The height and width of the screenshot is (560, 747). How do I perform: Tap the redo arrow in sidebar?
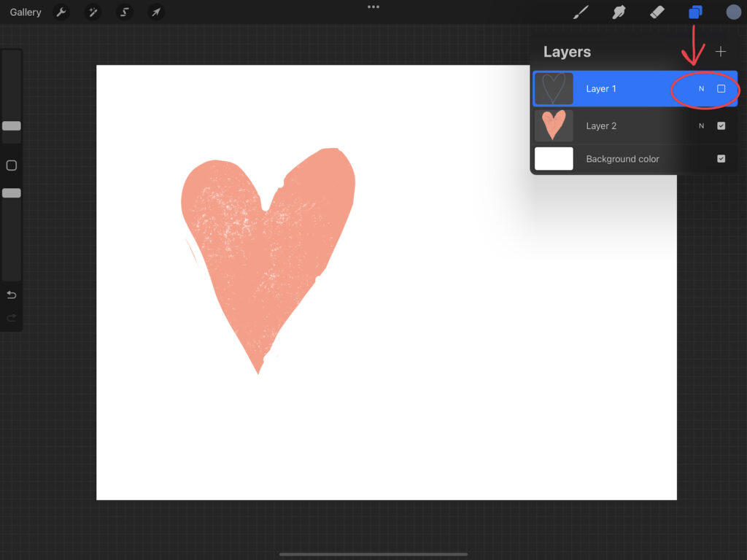tap(12, 318)
